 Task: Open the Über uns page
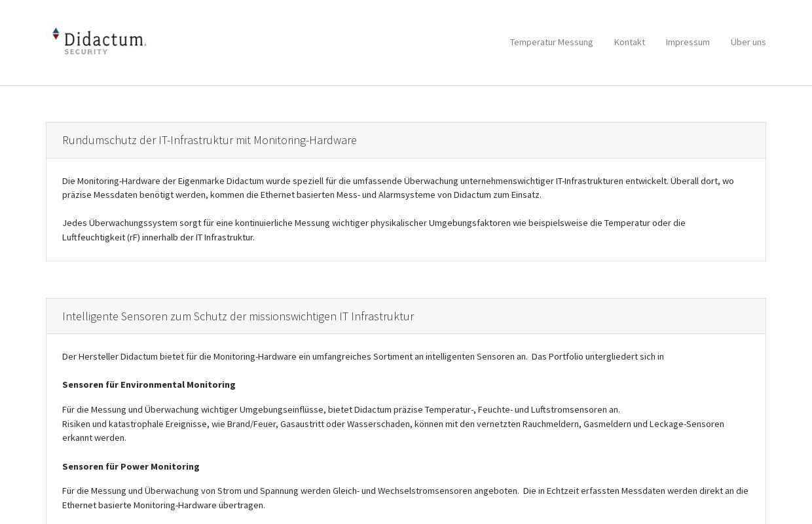748,42
